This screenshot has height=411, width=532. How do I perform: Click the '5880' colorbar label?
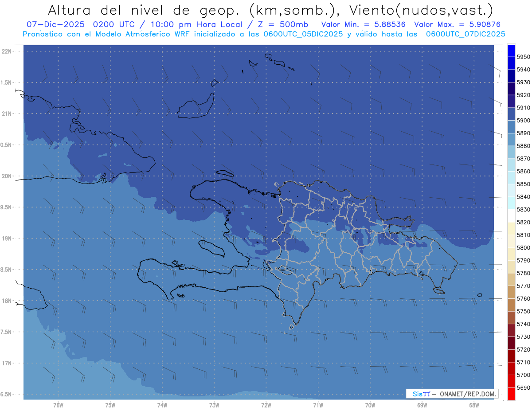point(523,146)
